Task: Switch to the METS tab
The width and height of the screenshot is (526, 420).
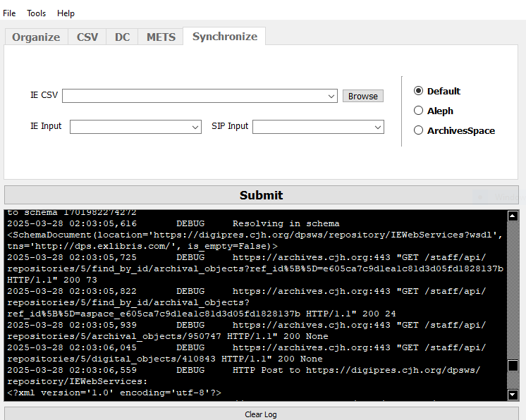Action: pyautogui.click(x=161, y=37)
